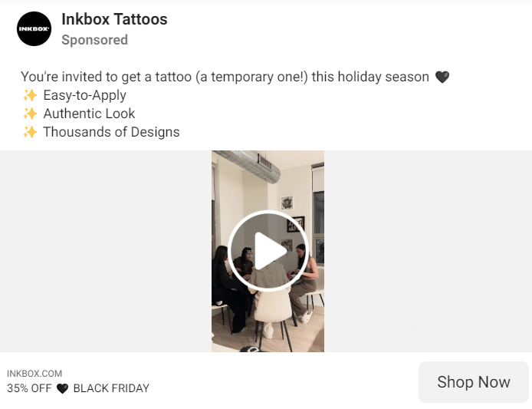Click the black heart in the Black Friday headline

click(62, 388)
